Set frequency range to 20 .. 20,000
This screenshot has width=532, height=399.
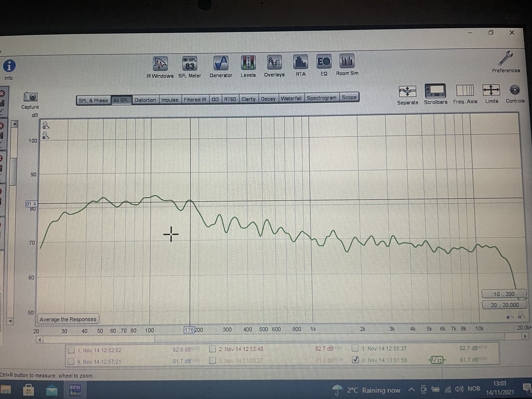coord(504,305)
